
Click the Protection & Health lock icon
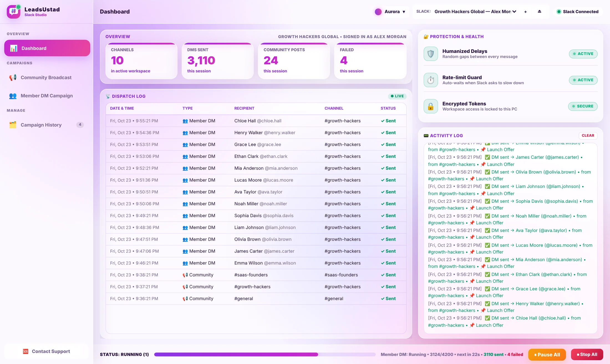click(426, 37)
